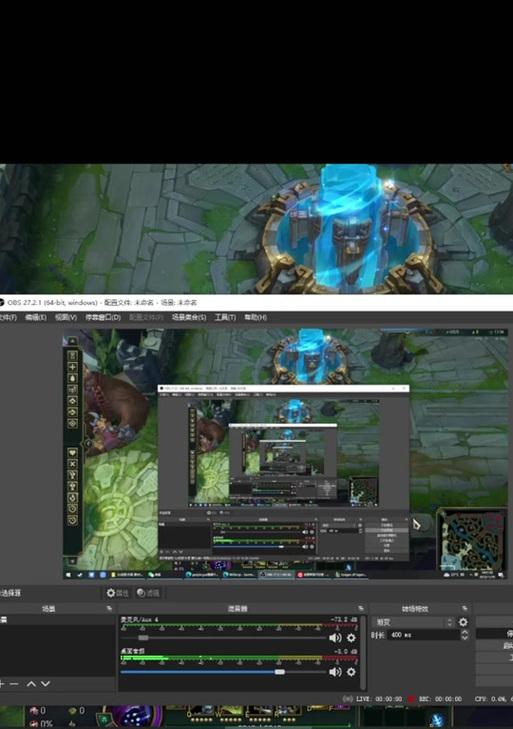The image size is (513, 729).
Task: Mute the 麦克风/Aux speaker icon
Action: point(335,637)
